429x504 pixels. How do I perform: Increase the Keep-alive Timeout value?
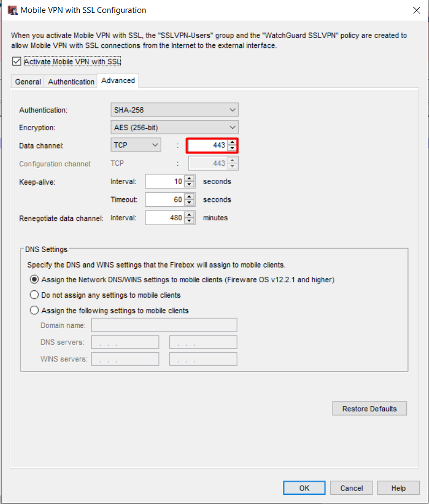[190, 197]
